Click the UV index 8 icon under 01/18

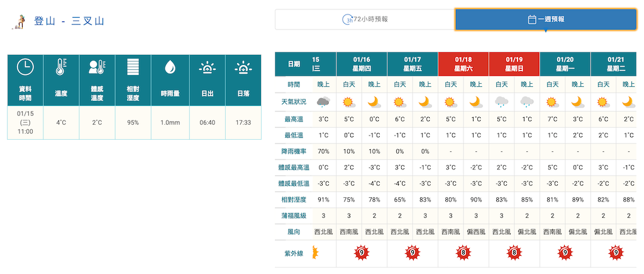click(x=464, y=253)
